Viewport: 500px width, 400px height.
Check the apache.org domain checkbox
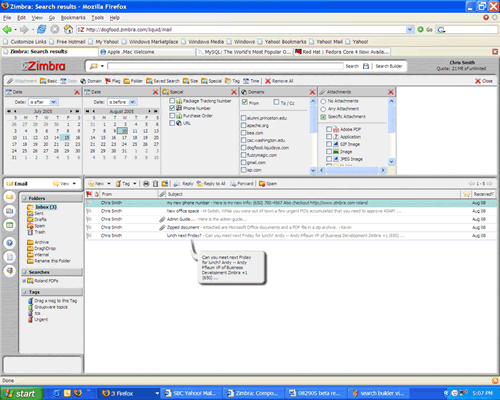click(244, 125)
